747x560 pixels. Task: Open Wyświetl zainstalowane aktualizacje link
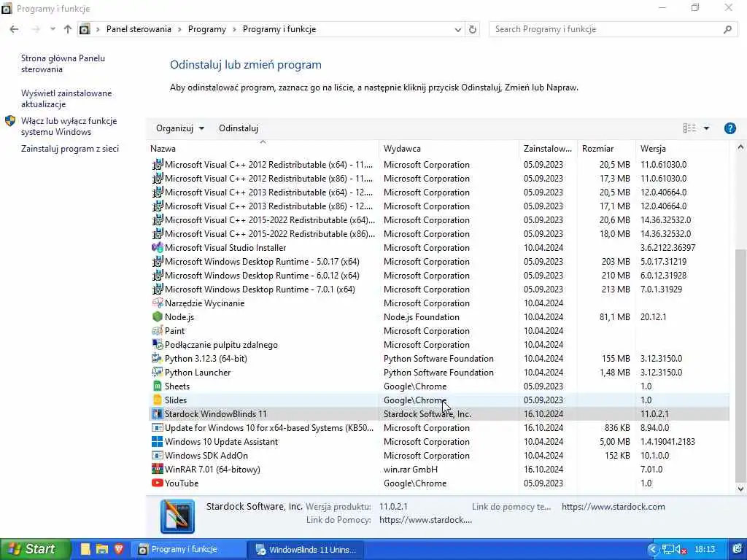[x=66, y=98]
